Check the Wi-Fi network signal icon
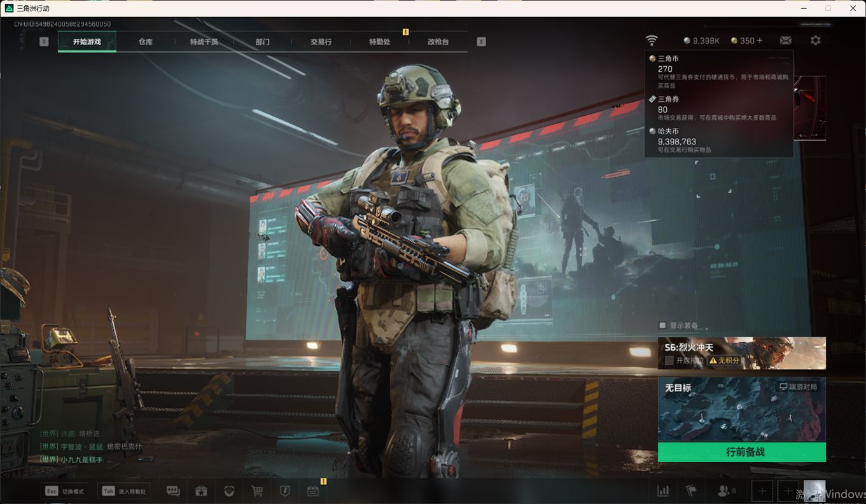Image resolution: width=866 pixels, height=504 pixels. (652, 40)
